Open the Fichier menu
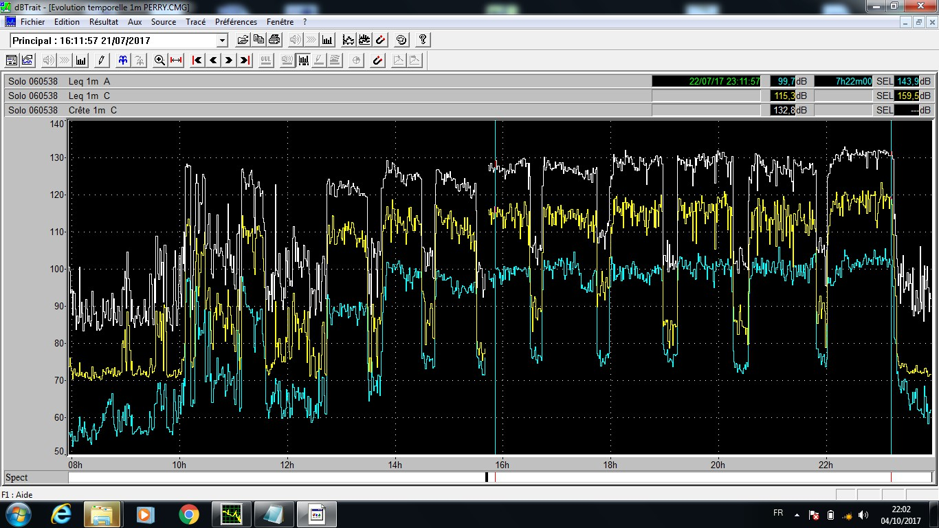Image resolution: width=939 pixels, height=528 pixels. pos(32,22)
